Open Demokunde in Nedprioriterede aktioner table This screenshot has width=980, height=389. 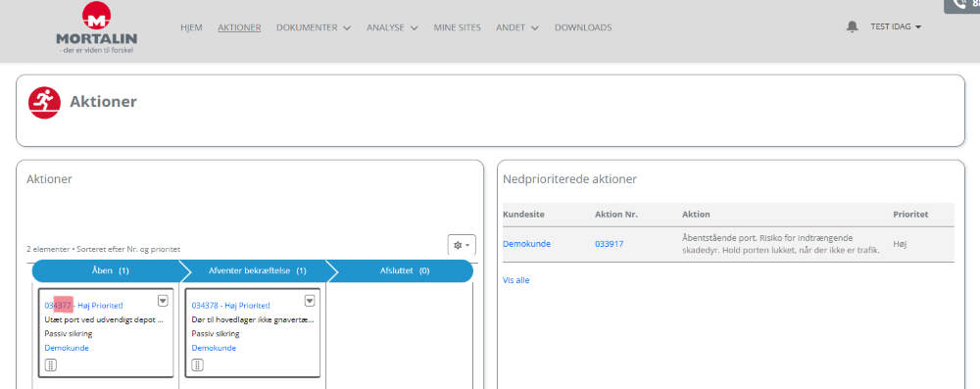point(526,244)
